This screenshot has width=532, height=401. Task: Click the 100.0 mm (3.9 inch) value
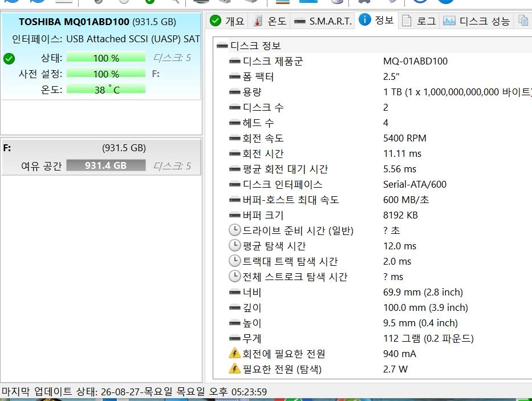click(425, 307)
